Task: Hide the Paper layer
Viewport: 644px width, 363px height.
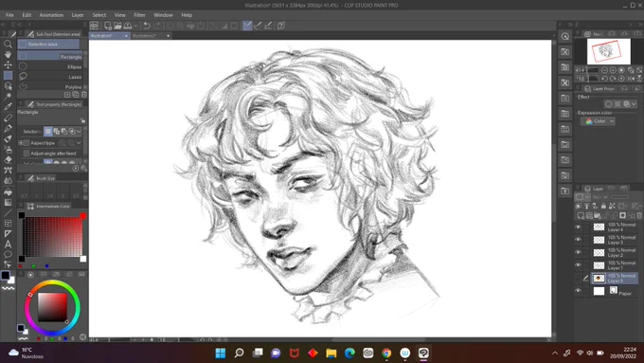Action: click(x=578, y=291)
